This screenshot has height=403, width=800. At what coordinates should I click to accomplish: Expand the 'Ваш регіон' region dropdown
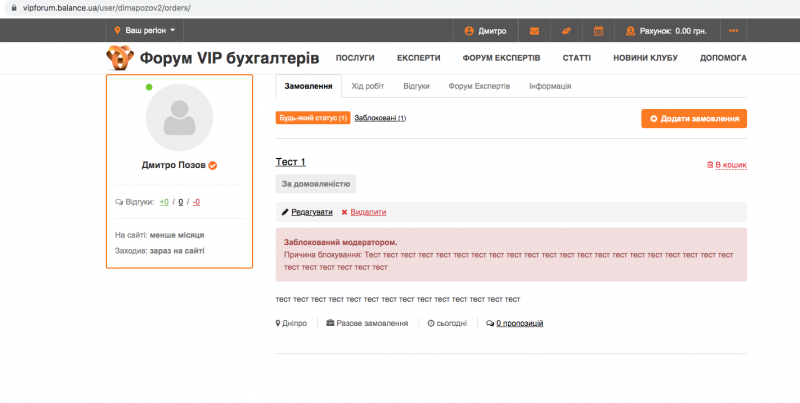click(x=144, y=31)
